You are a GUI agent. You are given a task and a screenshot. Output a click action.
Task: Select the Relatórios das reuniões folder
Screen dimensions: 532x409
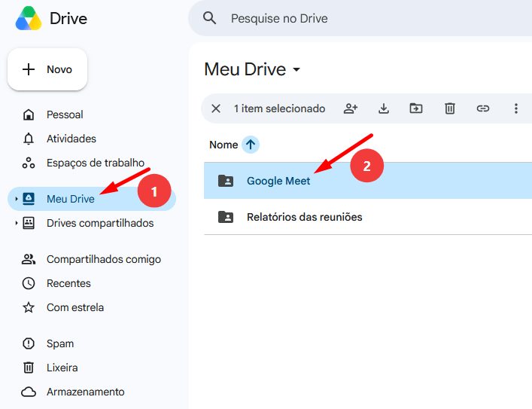368,217
